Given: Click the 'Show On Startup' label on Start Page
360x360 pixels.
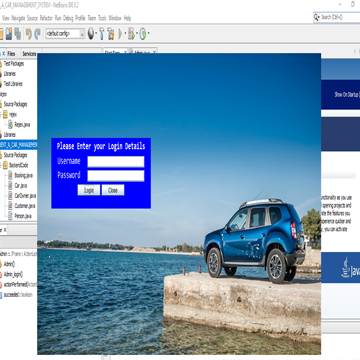Looking at the screenshot, I should coord(347,94).
